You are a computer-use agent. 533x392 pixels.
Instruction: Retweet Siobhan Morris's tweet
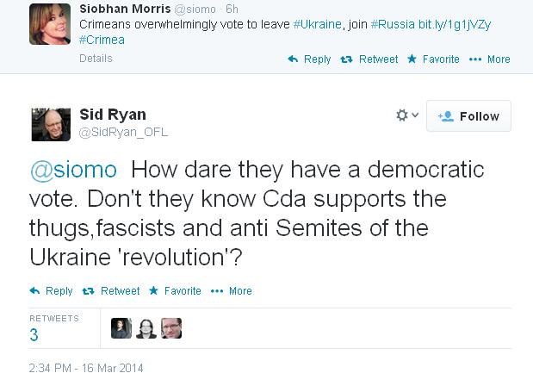click(x=370, y=59)
